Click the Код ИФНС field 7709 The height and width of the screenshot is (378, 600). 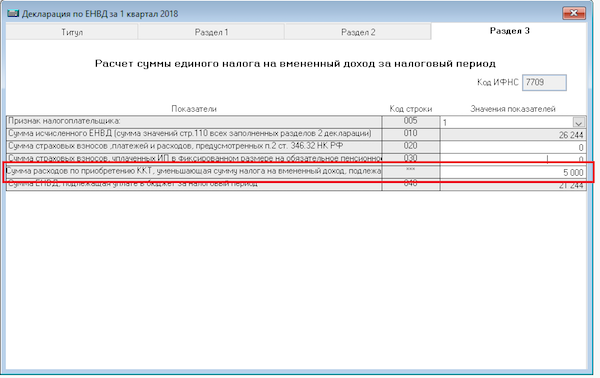click(x=544, y=83)
